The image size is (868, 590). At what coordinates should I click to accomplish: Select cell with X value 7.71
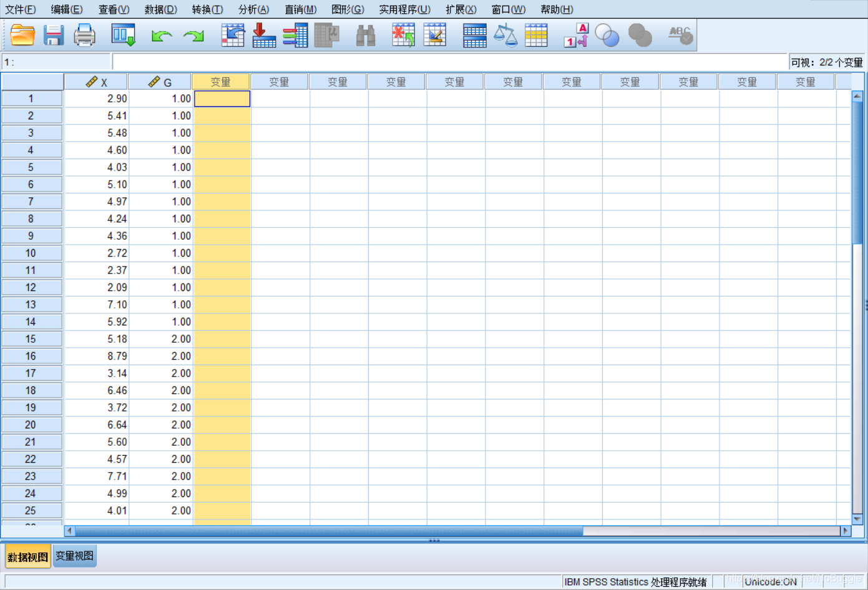click(97, 476)
